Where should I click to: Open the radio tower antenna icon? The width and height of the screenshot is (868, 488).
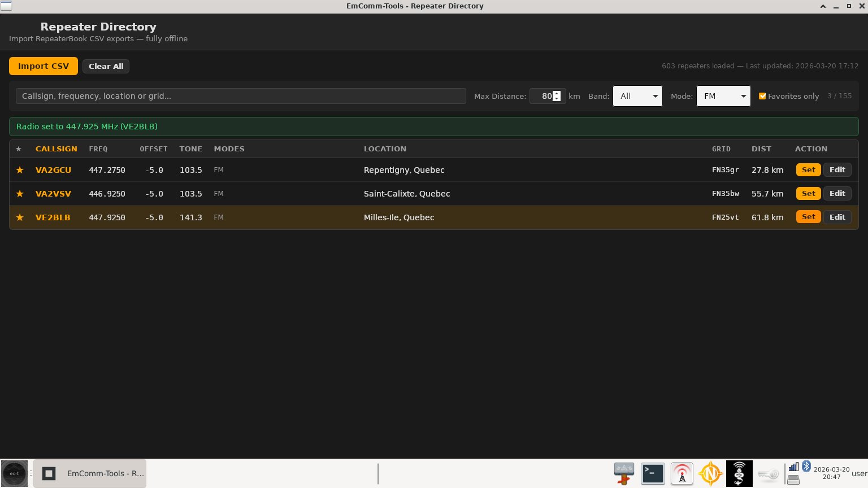coord(682,473)
